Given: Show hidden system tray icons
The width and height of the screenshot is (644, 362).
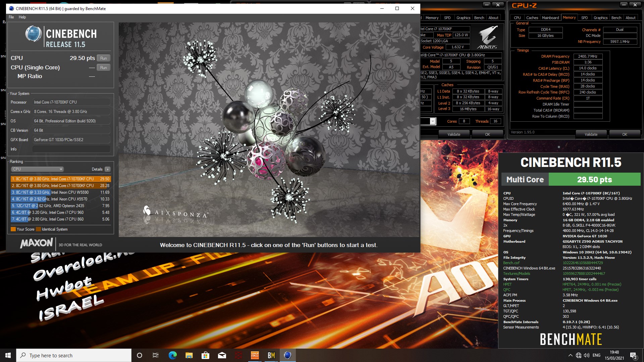Looking at the screenshot, I should coord(570,355).
